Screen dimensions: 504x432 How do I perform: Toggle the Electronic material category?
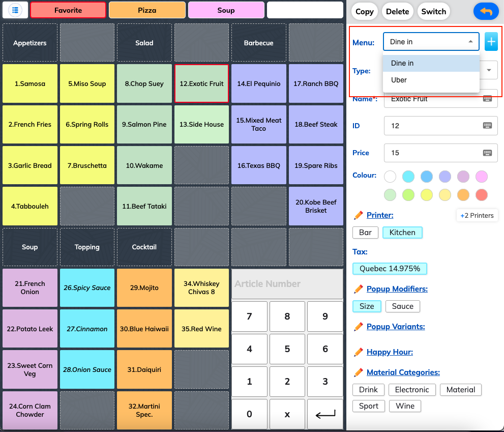click(412, 390)
